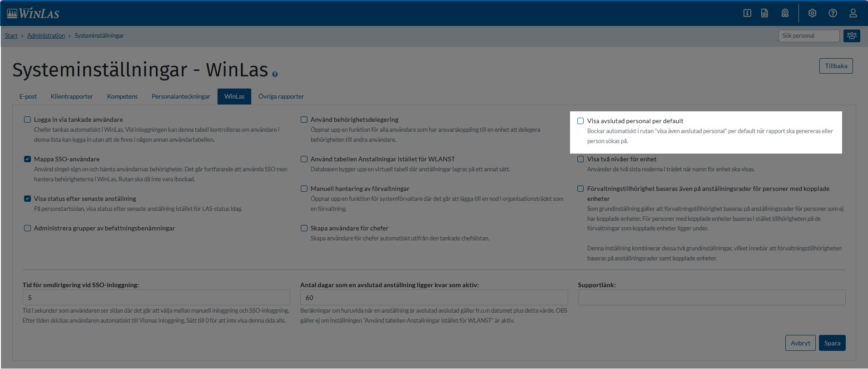868x369 pixels.
Task: Switch to the E-post tab
Action: click(x=28, y=96)
